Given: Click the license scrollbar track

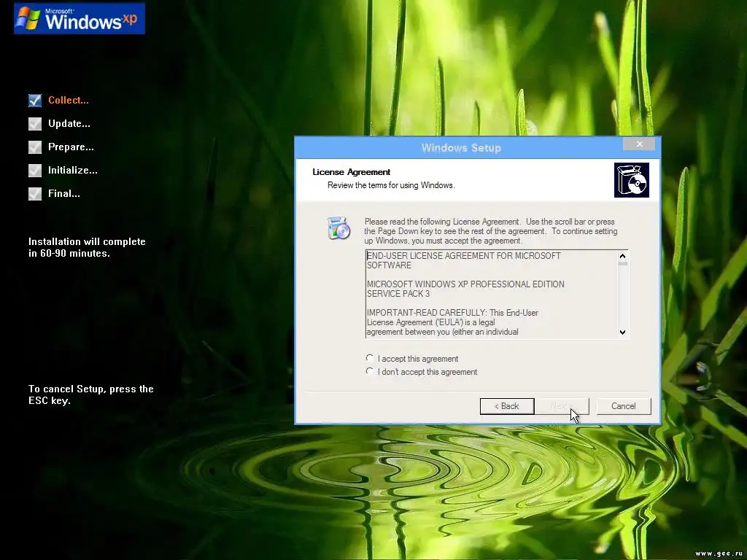Looking at the screenshot, I should pos(623,295).
